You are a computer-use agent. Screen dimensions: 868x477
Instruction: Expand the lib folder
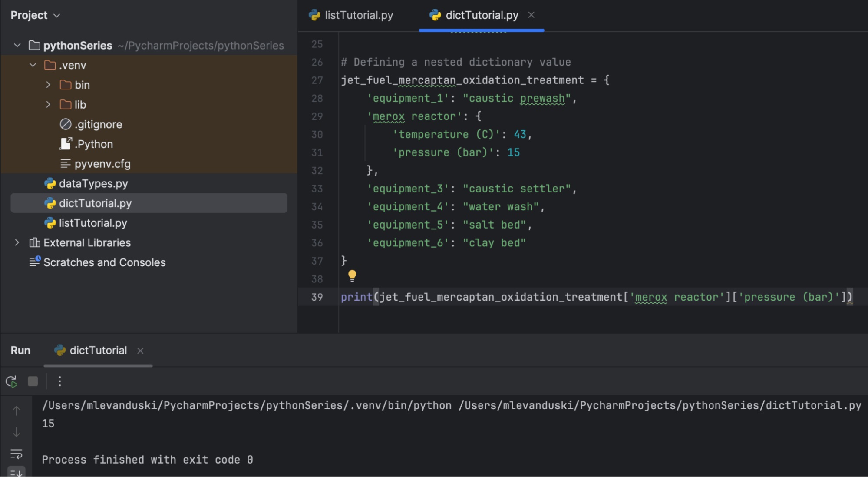click(x=48, y=104)
